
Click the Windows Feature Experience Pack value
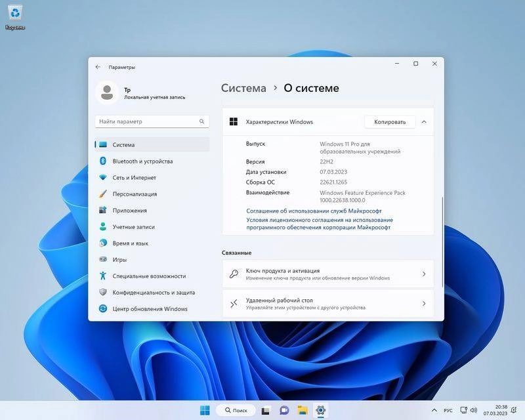(x=362, y=197)
